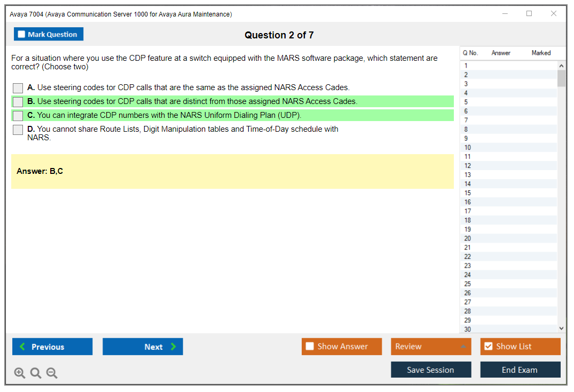
Task: Click the reset zoom magnifier icon
Action: coord(36,373)
